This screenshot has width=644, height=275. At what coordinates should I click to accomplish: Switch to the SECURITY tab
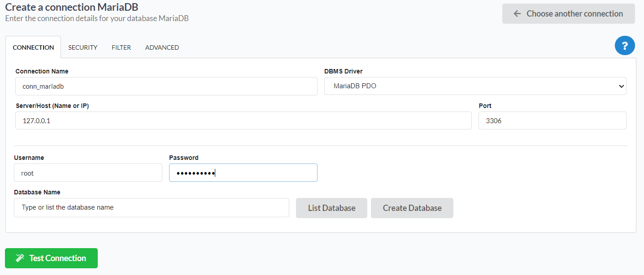pos(83,47)
